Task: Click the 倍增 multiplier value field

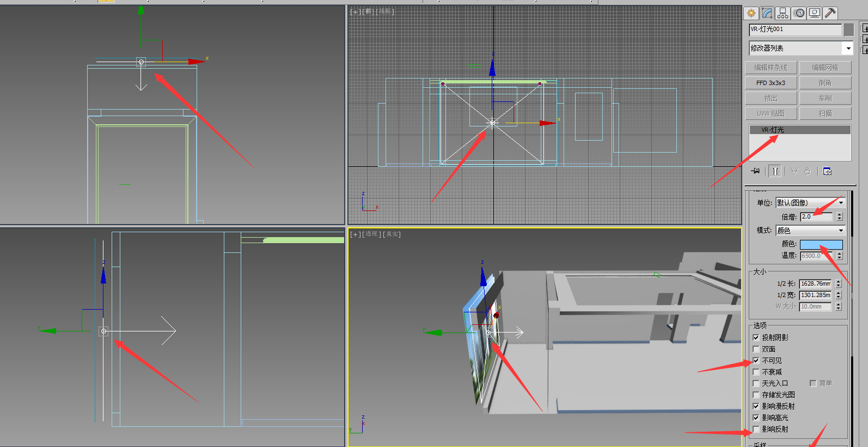Action: tap(816, 217)
